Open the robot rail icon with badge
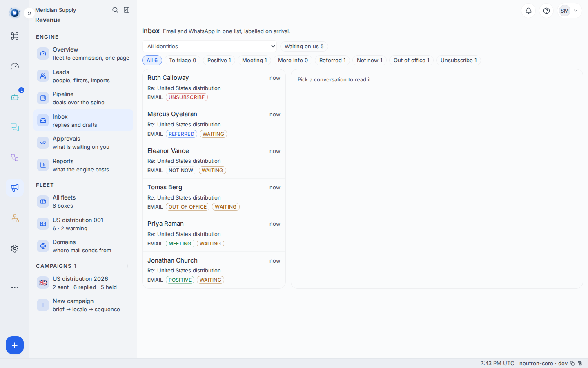Viewport: 588px width, 368px height. click(x=15, y=97)
